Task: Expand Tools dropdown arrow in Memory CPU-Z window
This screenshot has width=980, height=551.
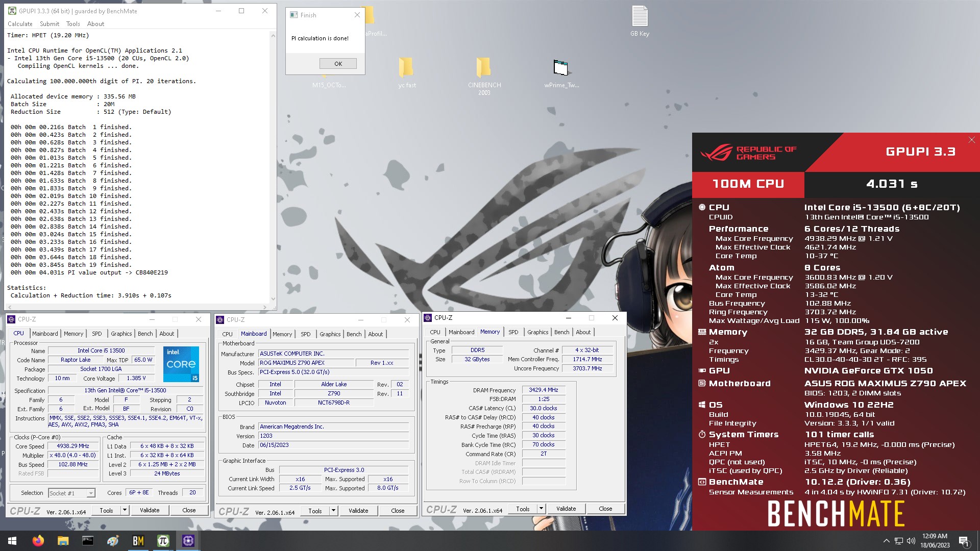Action: tap(541, 509)
